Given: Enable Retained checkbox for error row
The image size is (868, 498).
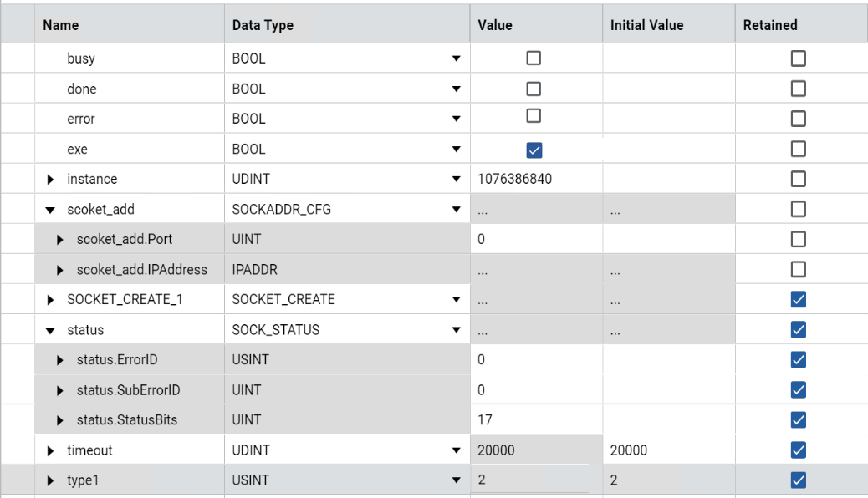Looking at the screenshot, I should click(x=799, y=119).
